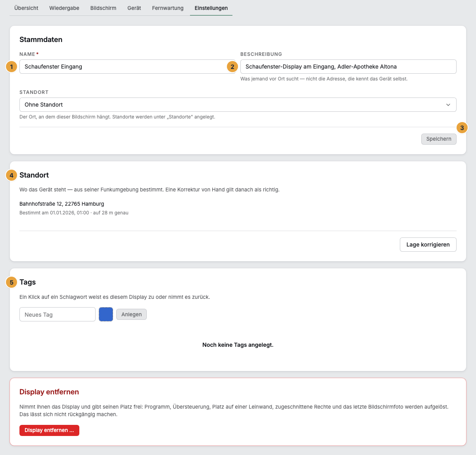Go to the Bildschirm tab
The height and width of the screenshot is (455, 476).
click(103, 8)
